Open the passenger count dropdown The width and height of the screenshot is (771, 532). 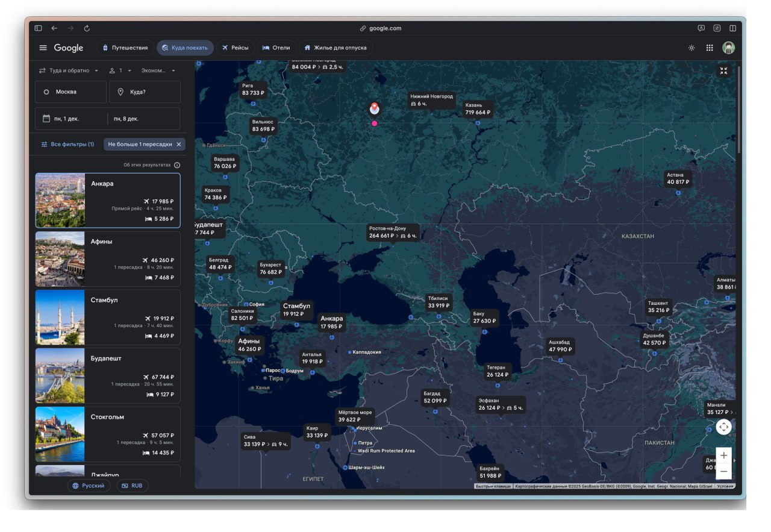tap(120, 70)
